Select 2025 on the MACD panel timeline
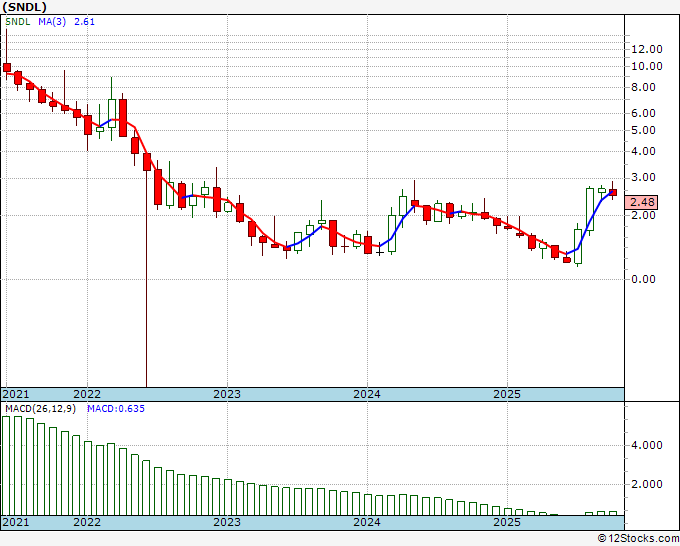The height and width of the screenshot is (546, 680). [507, 522]
